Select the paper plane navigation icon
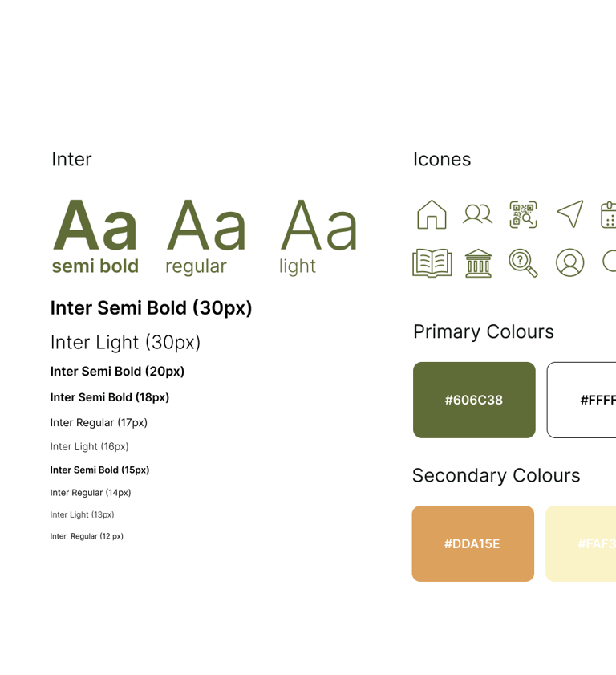Viewport: 616px width, 675px height. pyautogui.click(x=570, y=213)
